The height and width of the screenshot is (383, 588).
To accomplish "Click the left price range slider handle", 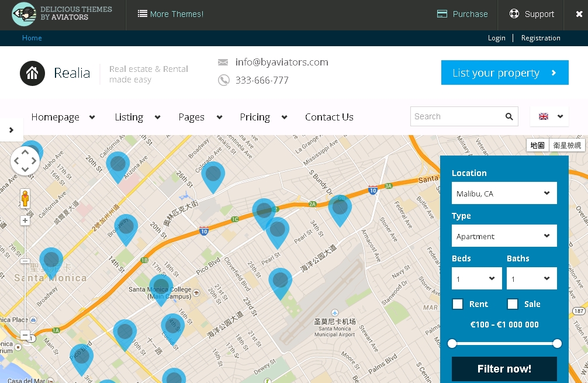I will [x=452, y=343].
